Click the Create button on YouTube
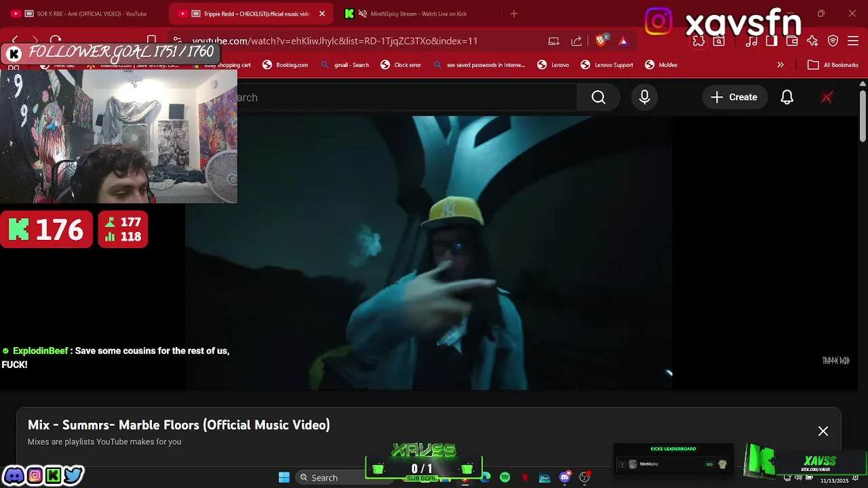This screenshot has width=868, height=488. pyautogui.click(x=734, y=98)
